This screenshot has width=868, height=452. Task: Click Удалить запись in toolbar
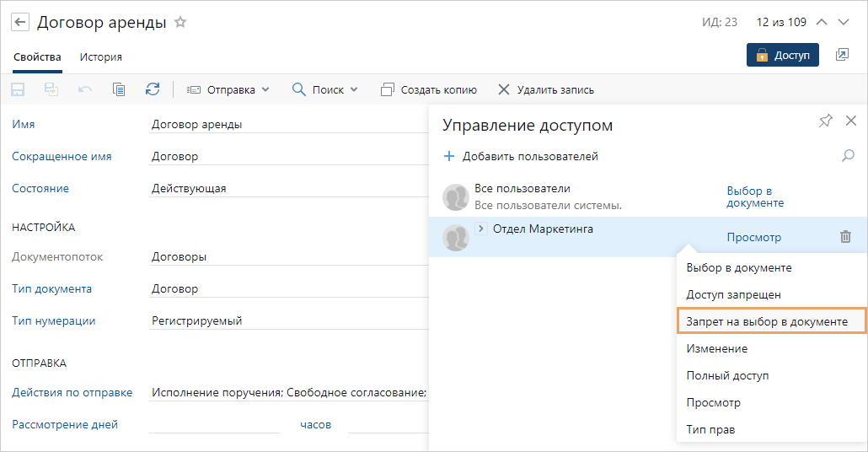[x=546, y=89]
